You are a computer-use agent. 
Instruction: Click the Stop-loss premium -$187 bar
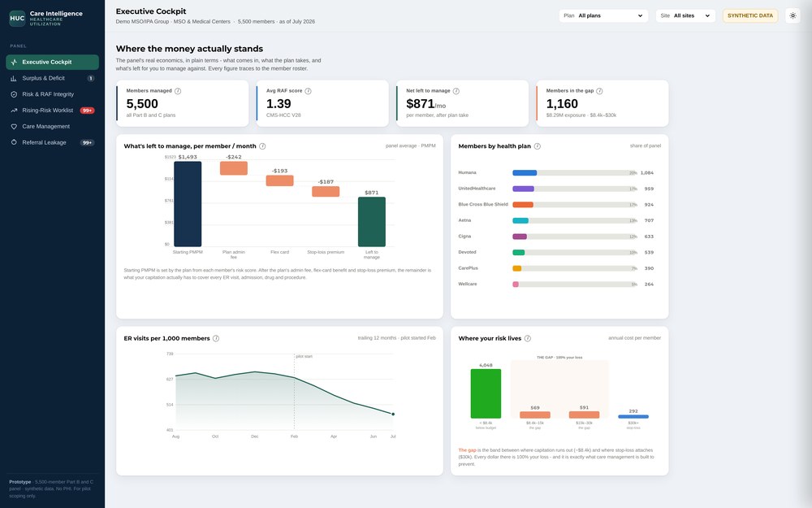coord(326,191)
